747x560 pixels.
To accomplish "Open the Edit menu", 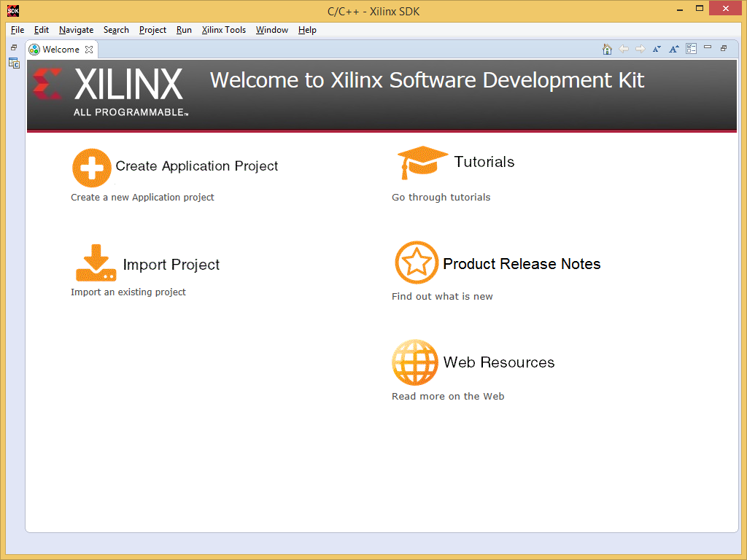I will pos(42,29).
